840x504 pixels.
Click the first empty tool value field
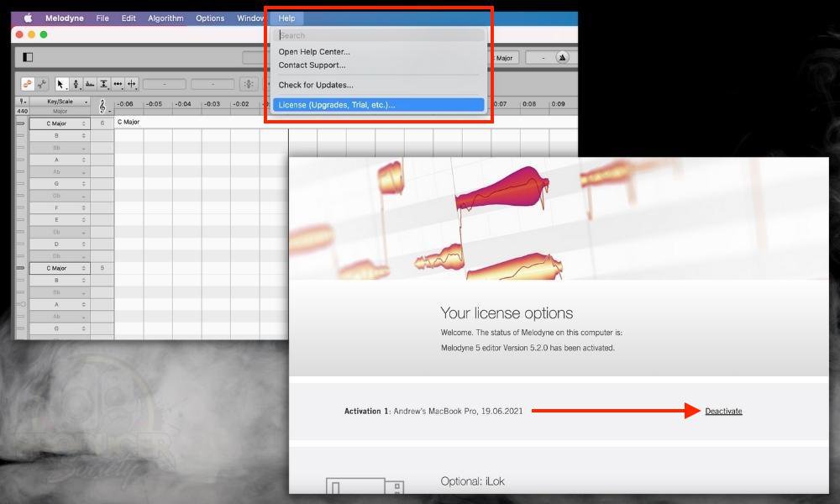tap(165, 84)
